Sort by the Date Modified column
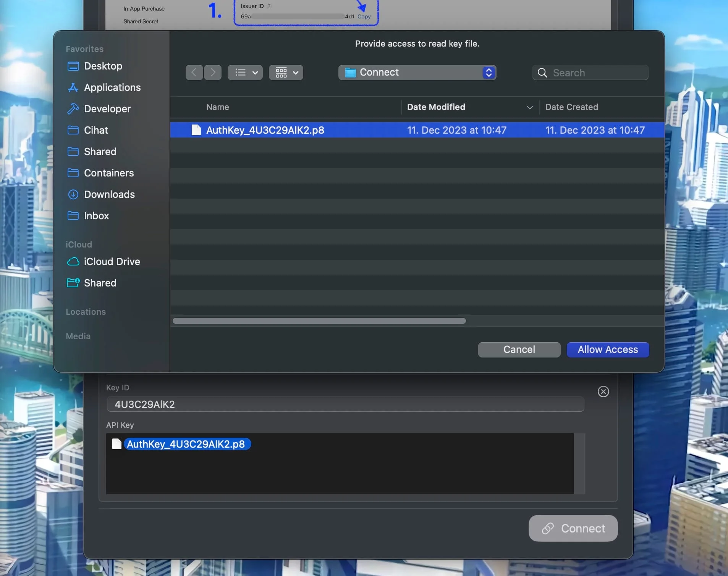 [x=436, y=107]
